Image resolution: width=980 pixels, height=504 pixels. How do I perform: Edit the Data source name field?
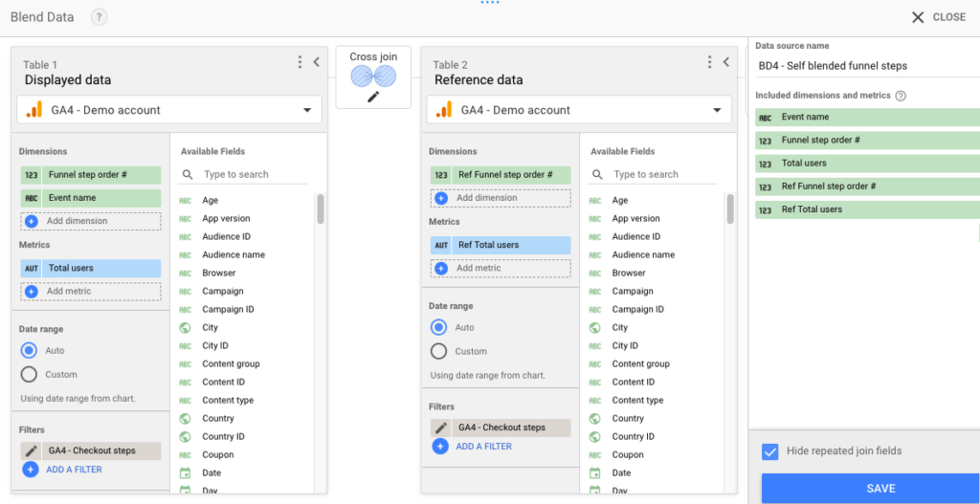pyautogui.click(x=867, y=66)
